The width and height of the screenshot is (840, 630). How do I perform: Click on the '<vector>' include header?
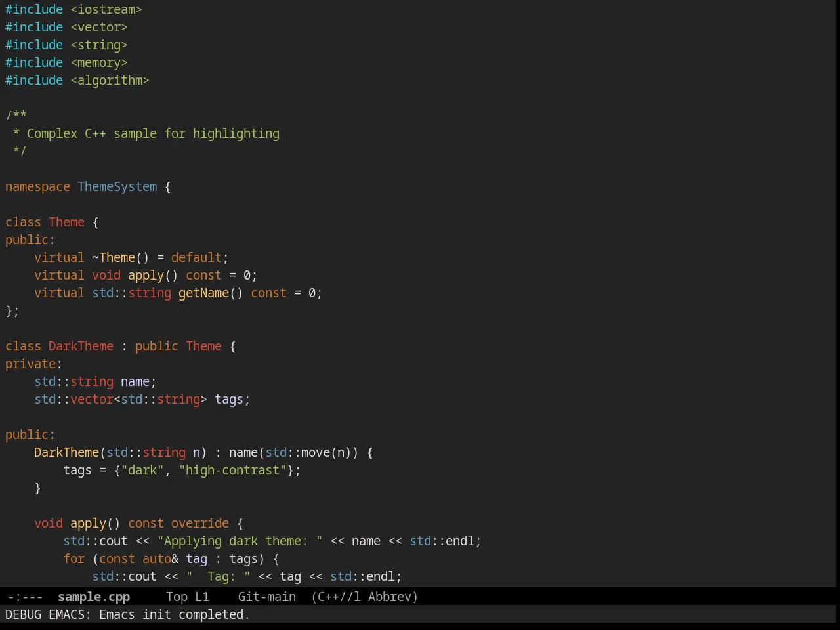[x=99, y=27]
